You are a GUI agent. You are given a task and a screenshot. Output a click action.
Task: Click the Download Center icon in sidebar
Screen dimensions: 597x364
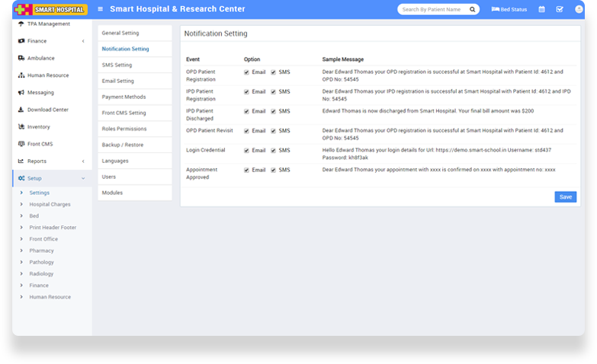21,110
